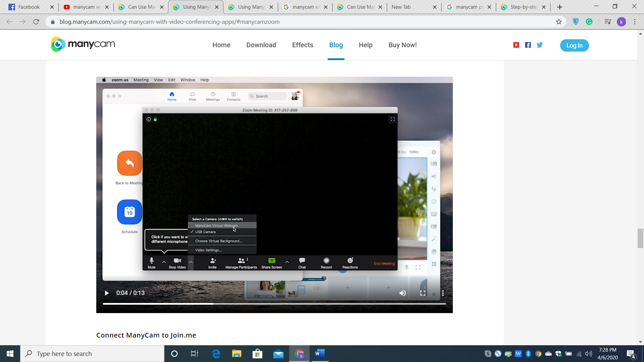The width and height of the screenshot is (644, 362).
Task: Click the Connect ManyCam to Join.me heading
Action: [x=146, y=335]
